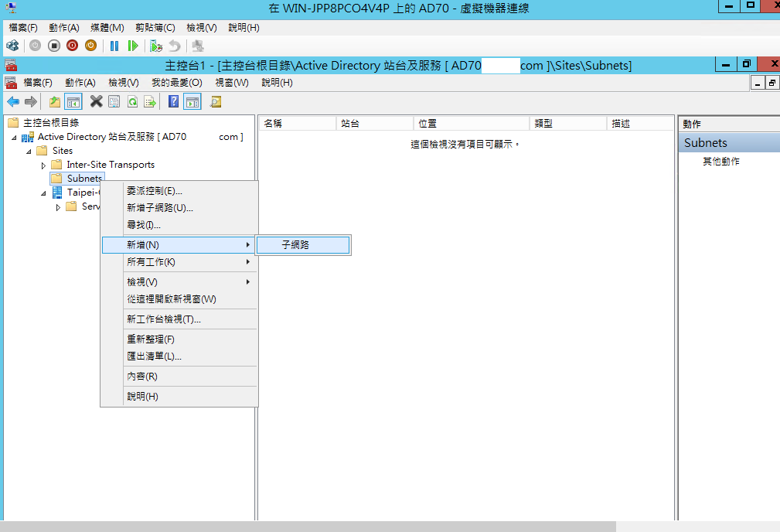780x532 pixels.
Task: Toggle the console tree pane icon
Action: tap(73, 102)
